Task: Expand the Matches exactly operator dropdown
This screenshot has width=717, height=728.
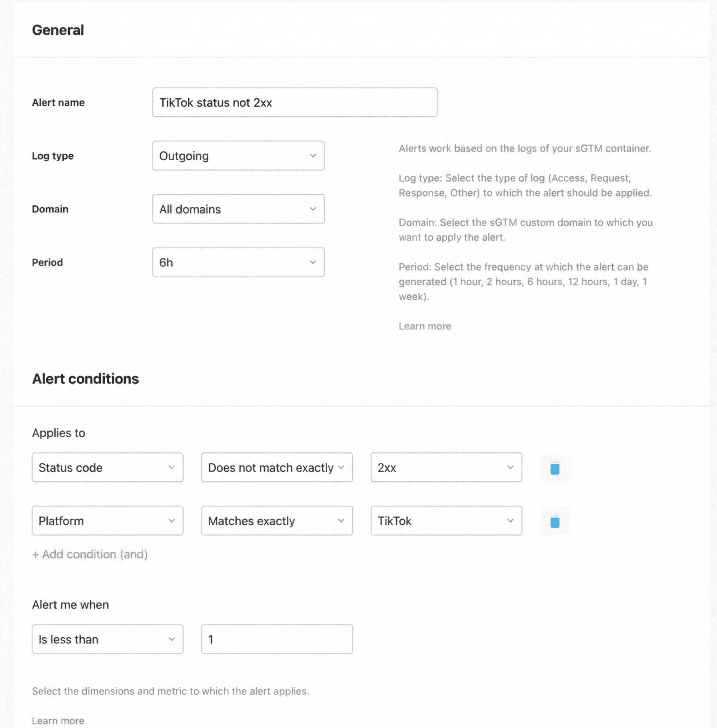Action: 277,521
